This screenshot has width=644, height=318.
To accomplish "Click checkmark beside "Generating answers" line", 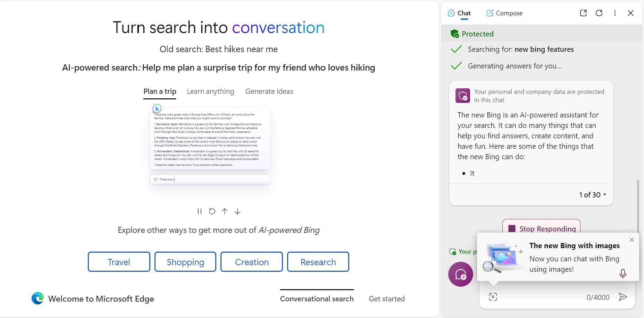I will (456, 66).
